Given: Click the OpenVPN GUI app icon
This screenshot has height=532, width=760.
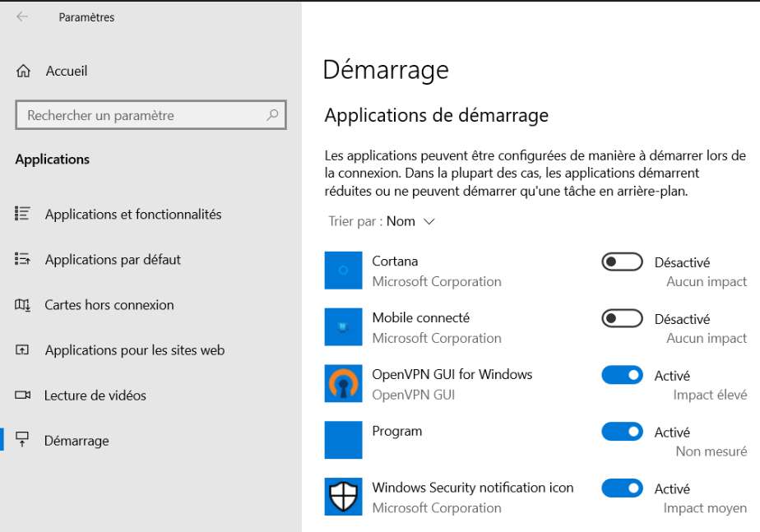Looking at the screenshot, I should click(343, 384).
